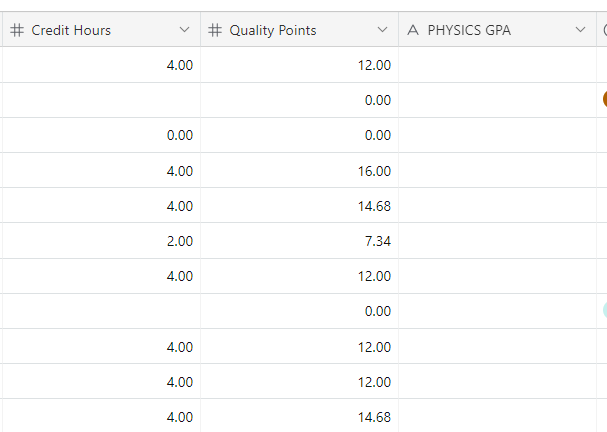Click the empty PHYSICS GPA cell in first row
607x432 pixels.
coord(497,65)
